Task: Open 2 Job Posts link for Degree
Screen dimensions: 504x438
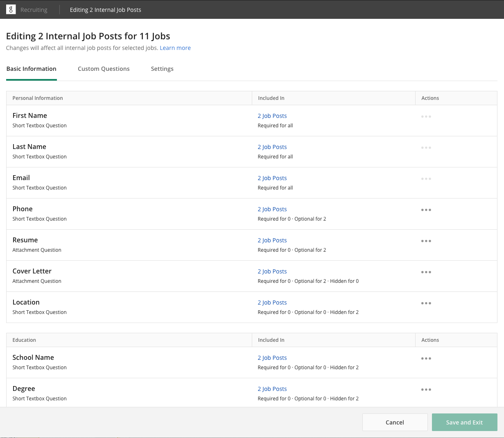Action: 272,389
